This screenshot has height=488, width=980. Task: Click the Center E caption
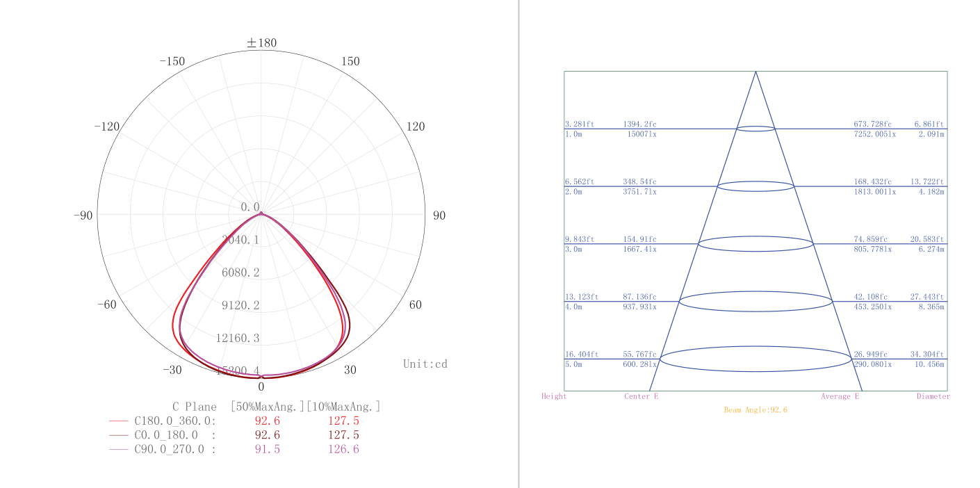(x=642, y=396)
